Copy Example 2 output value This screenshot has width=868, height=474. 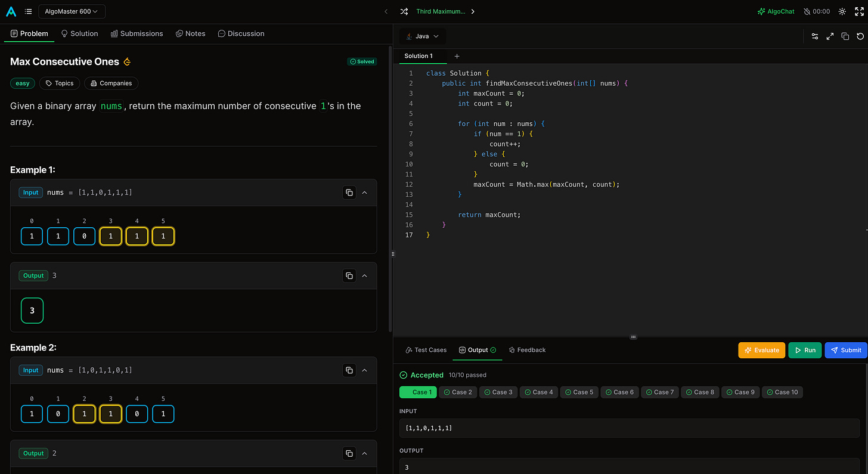(x=349, y=453)
